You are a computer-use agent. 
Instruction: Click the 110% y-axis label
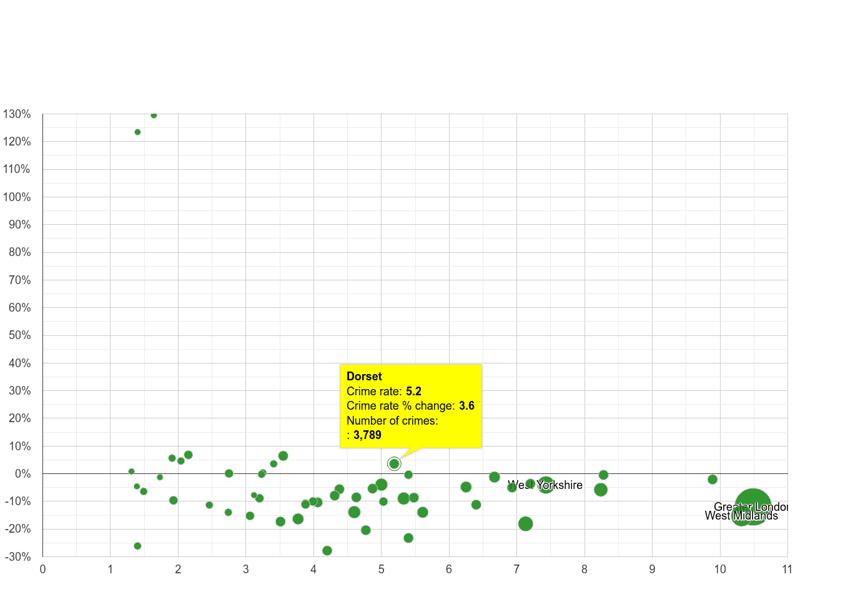(x=17, y=169)
